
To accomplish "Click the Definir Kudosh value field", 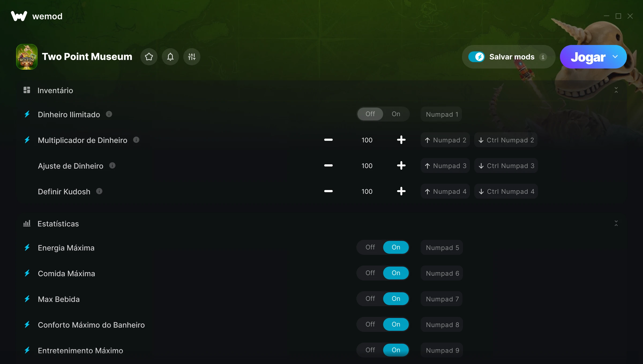I will click(367, 191).
